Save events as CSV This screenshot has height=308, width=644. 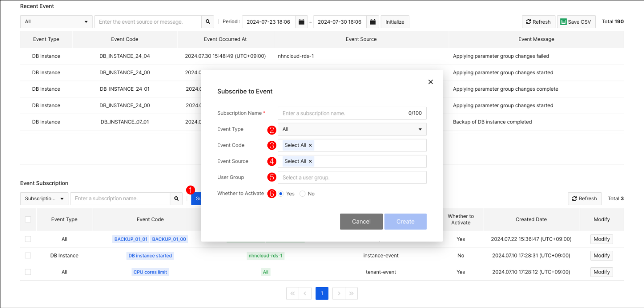576,21
